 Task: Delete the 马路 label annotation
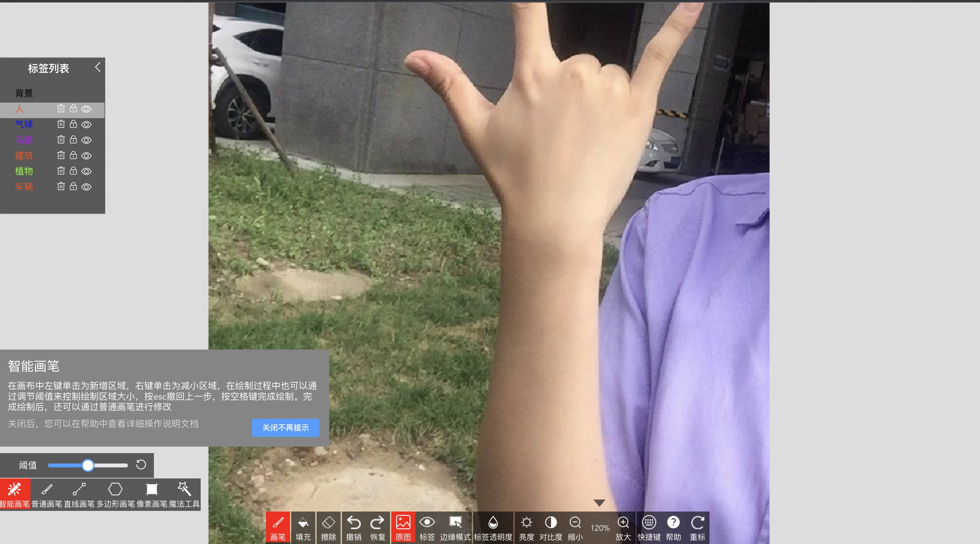tap(61, 140)
